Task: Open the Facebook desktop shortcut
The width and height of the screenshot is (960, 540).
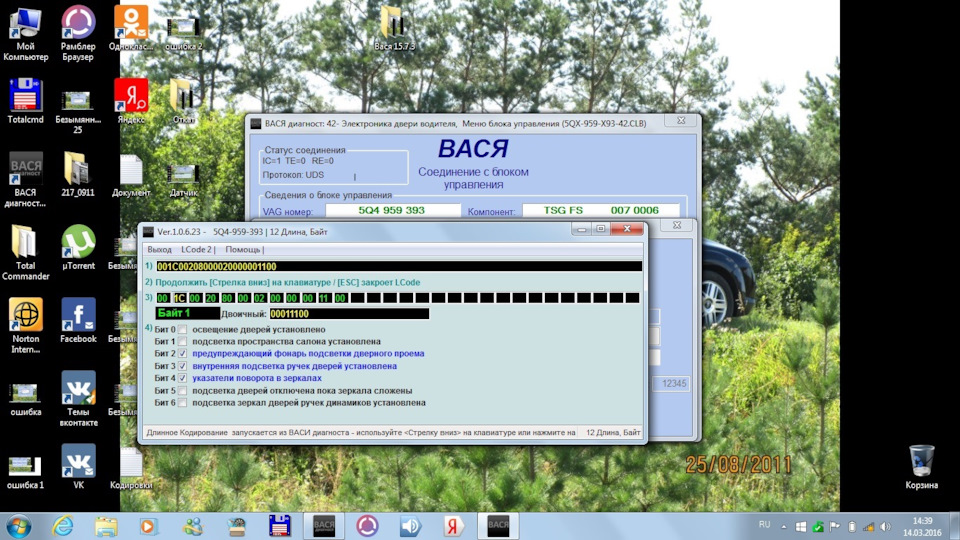Action: [78, 320]
